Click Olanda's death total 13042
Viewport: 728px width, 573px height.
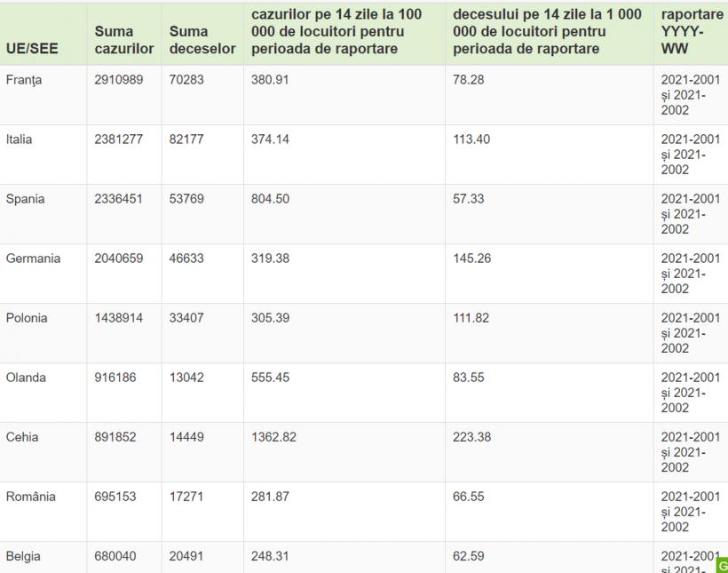pyautogui.click(x=186, y=378)
